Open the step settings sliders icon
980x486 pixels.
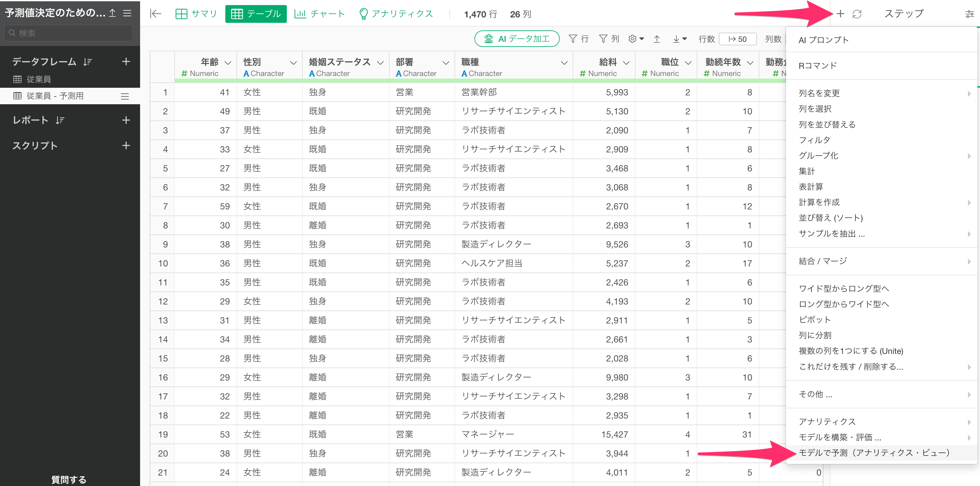click(969, 14)
